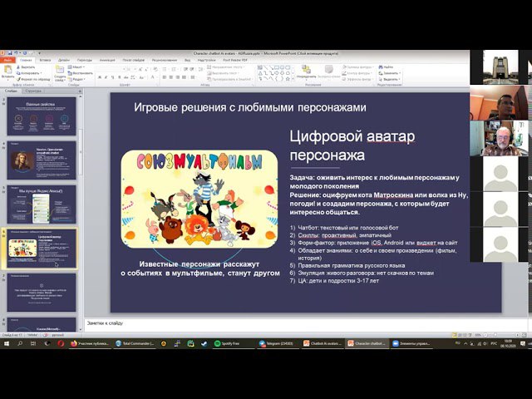Image resolution: width=532 pixels, height=399 pixels.
Task: Click the undo arrow in quick access
Action: pos(16,52)
